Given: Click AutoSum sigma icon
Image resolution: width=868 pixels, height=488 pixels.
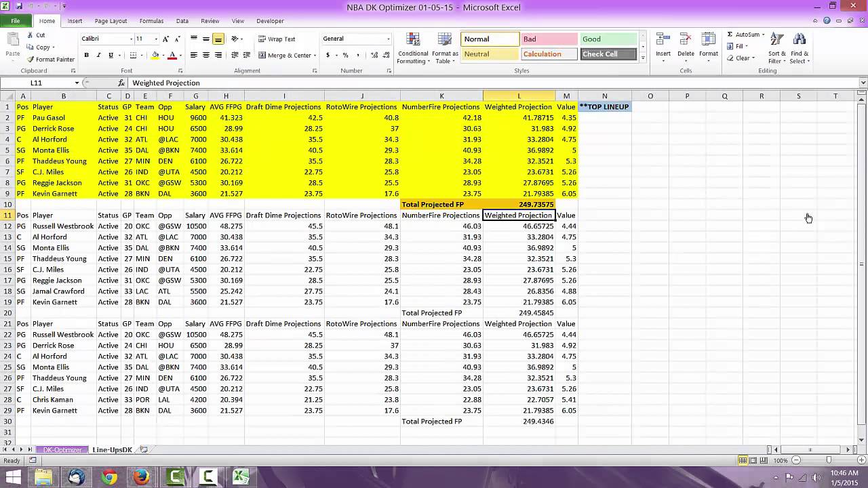Looking at the screenshot, I should (730, 35).
